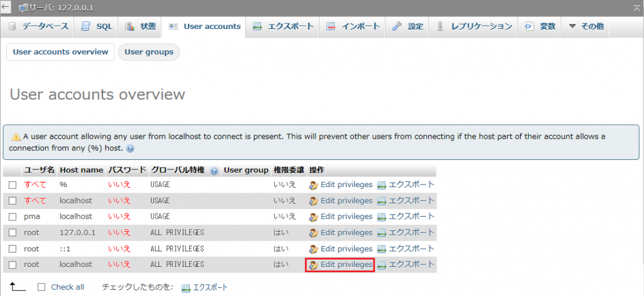
Task: Open the データベース tab
Action: point(38,26)
